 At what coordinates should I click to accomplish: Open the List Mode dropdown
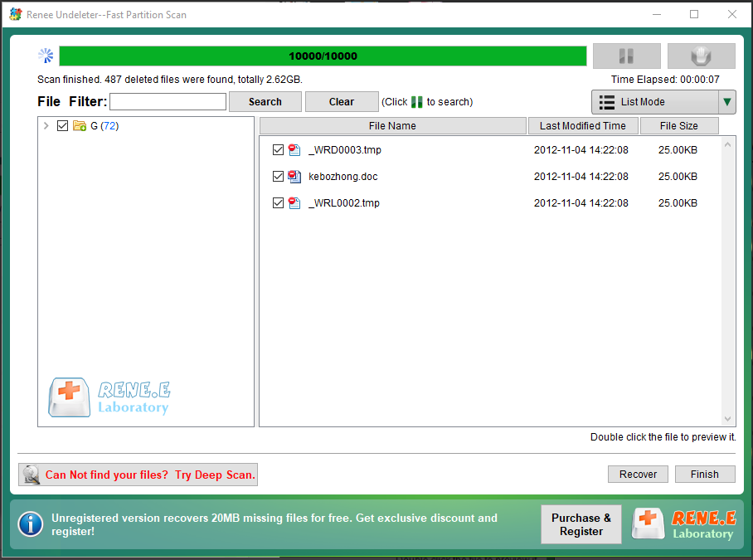coord(653,102)
